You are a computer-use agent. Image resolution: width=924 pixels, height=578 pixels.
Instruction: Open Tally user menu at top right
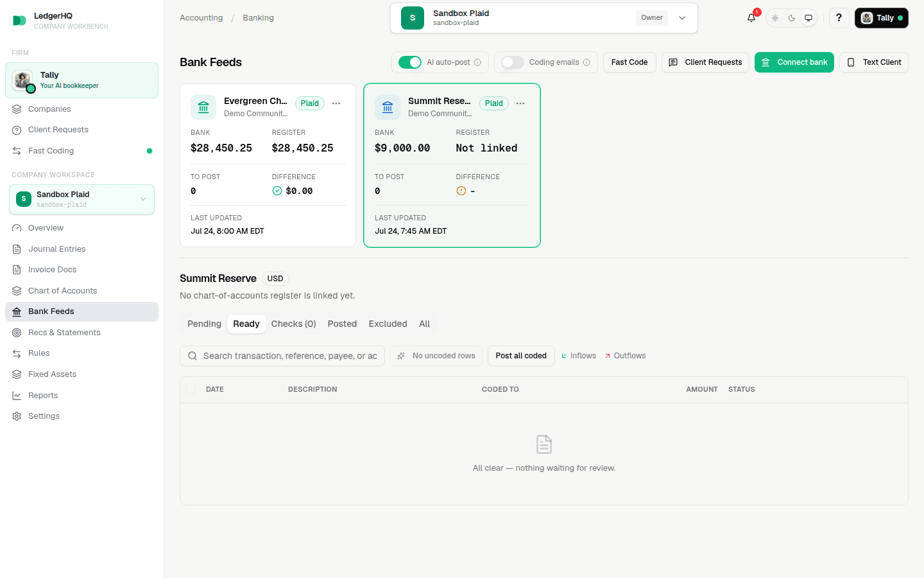(881, 18)
